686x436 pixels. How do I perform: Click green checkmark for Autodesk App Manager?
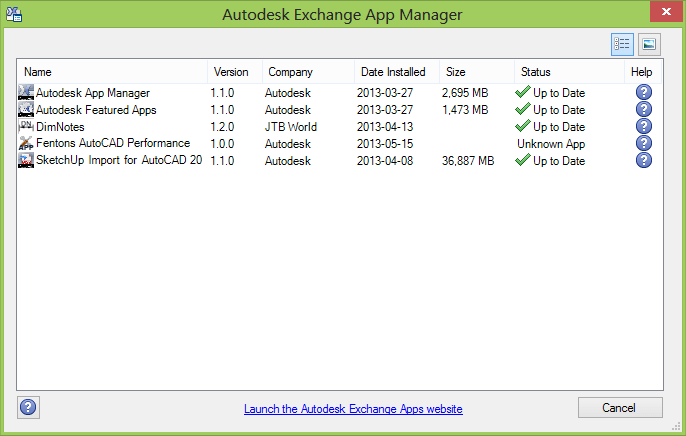(x=523, y=92)
